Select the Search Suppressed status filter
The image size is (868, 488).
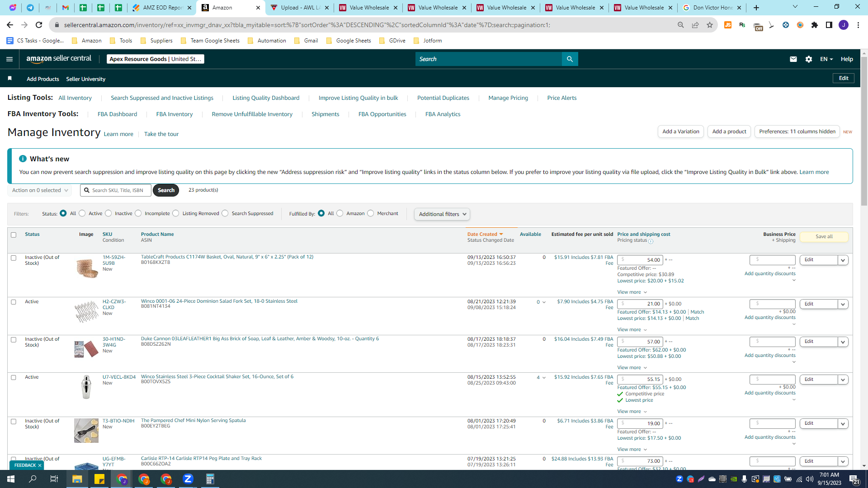pyautogui.click(x=225, y=213)
